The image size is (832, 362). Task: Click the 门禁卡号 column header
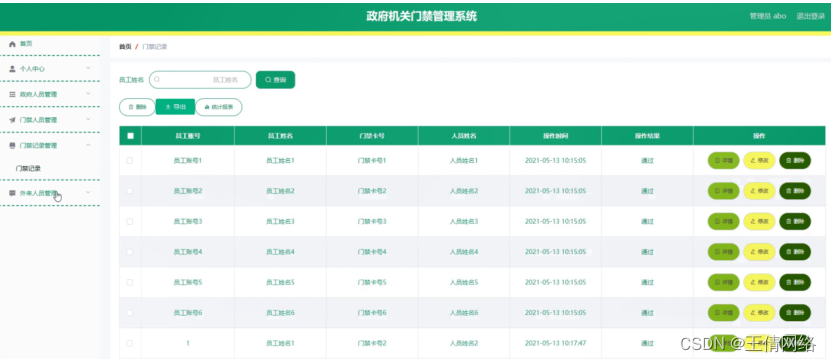372,136
